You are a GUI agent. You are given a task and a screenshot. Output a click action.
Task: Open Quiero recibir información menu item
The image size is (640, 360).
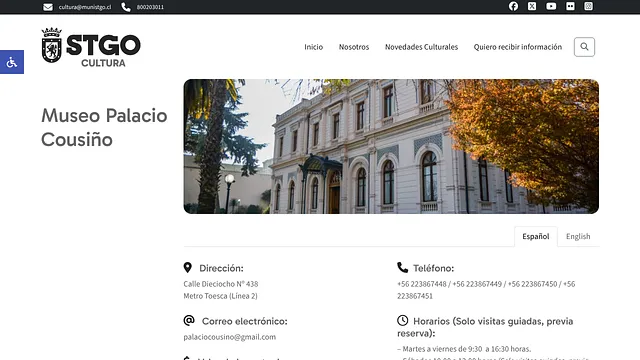518,47
